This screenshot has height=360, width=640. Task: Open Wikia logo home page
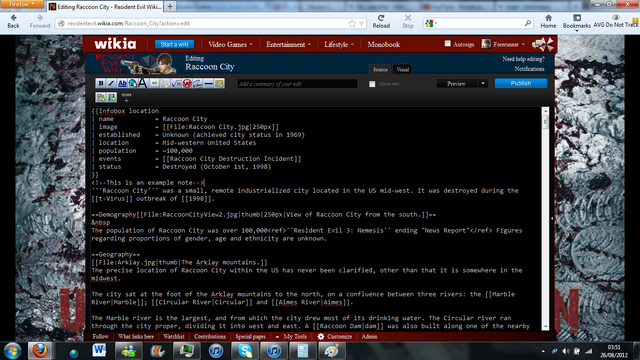click(115, 44)
